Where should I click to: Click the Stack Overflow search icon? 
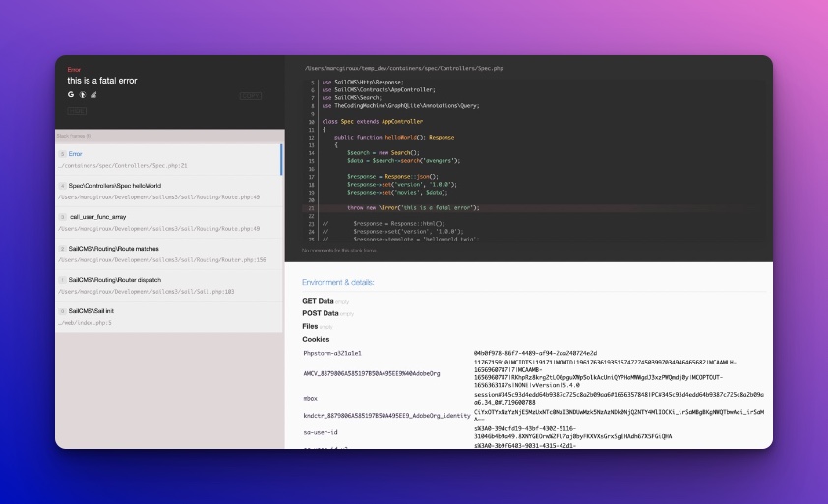(x=92, y=95)
